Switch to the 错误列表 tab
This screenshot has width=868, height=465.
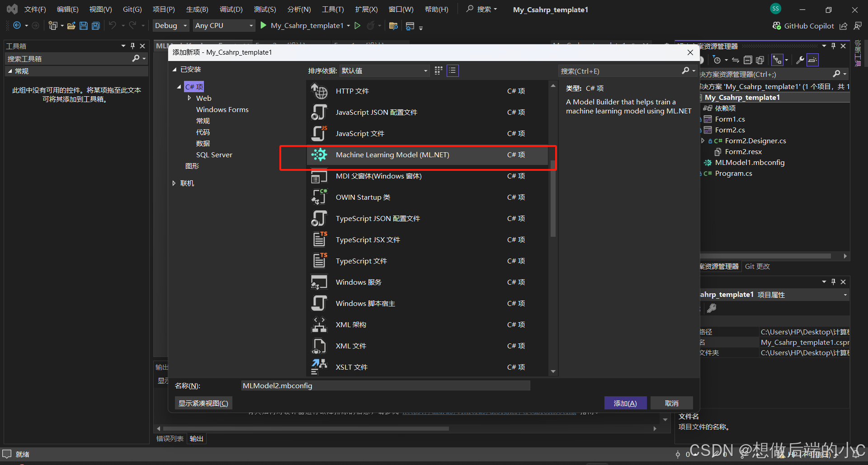tap(170, 438)
